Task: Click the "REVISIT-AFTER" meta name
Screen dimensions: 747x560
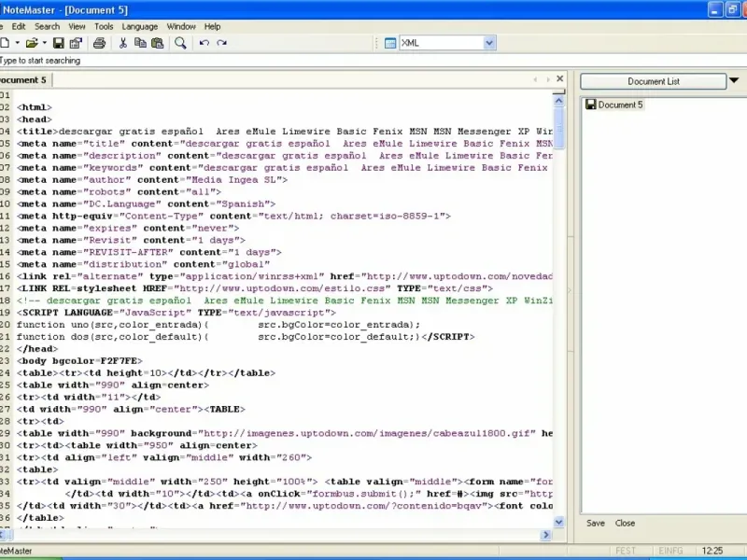Action: click(128, 252)
